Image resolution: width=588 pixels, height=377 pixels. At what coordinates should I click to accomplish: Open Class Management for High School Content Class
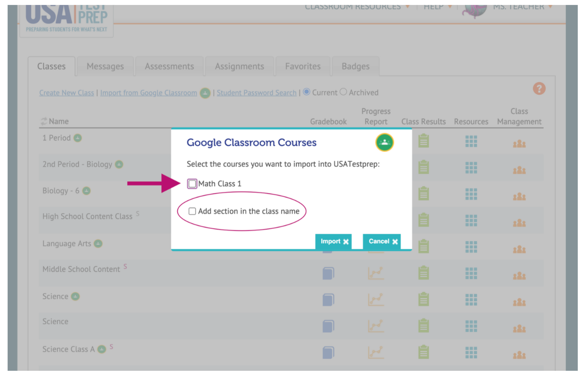[x=519, y=223]
